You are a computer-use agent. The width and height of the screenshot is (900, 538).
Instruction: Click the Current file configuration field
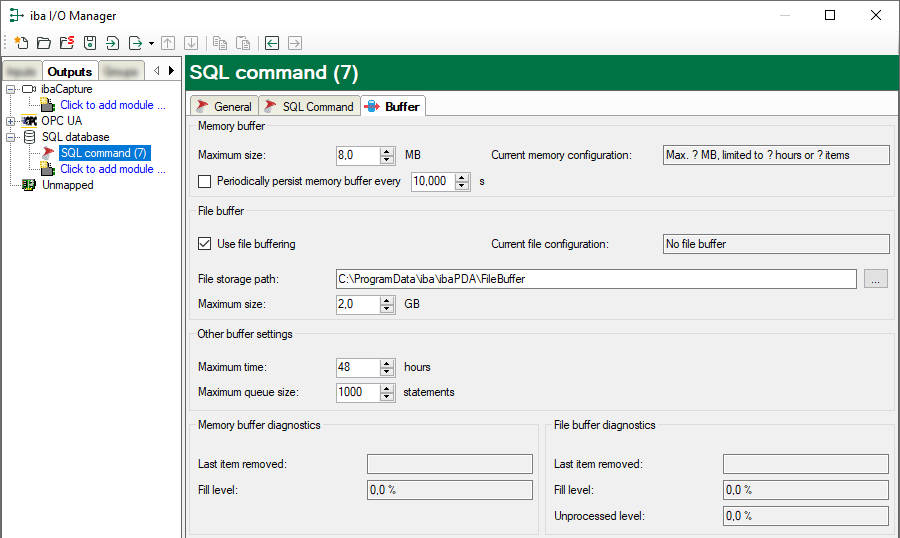[x=776, y=244]
